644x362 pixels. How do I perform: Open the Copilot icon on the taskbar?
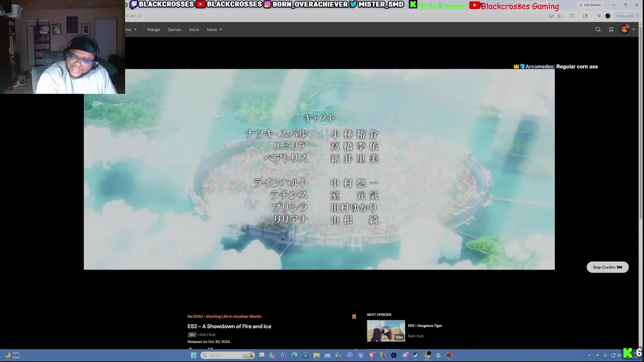click(272, 355)
